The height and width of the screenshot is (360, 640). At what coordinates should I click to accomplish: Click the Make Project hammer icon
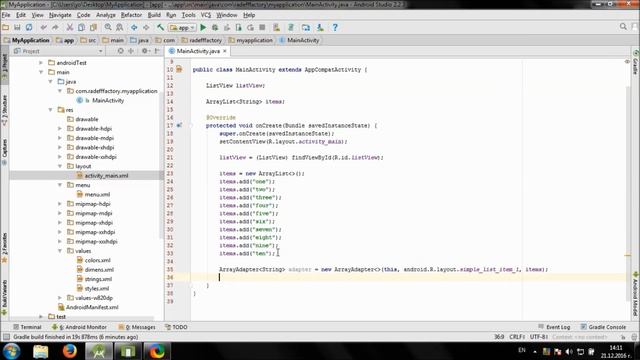pyautogui.click(x=160, y=27)
